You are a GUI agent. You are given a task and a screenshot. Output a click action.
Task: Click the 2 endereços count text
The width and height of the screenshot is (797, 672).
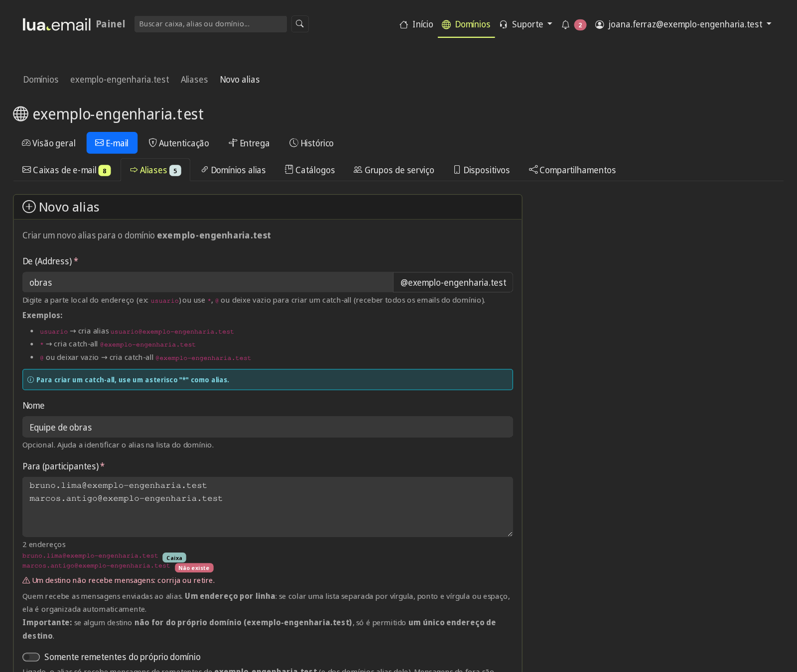tap(44, 545)
